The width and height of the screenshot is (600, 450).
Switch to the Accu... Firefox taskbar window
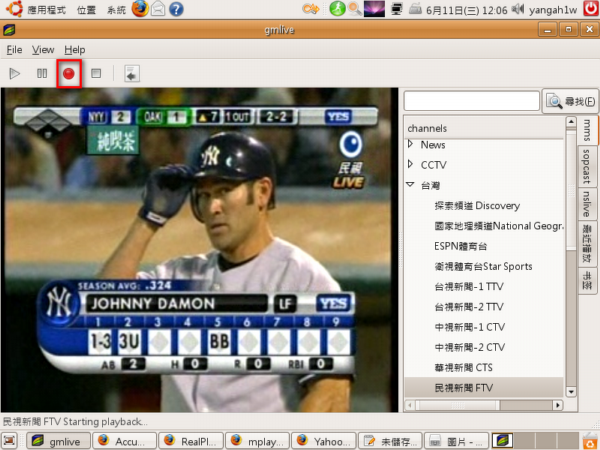coord(124,441)
